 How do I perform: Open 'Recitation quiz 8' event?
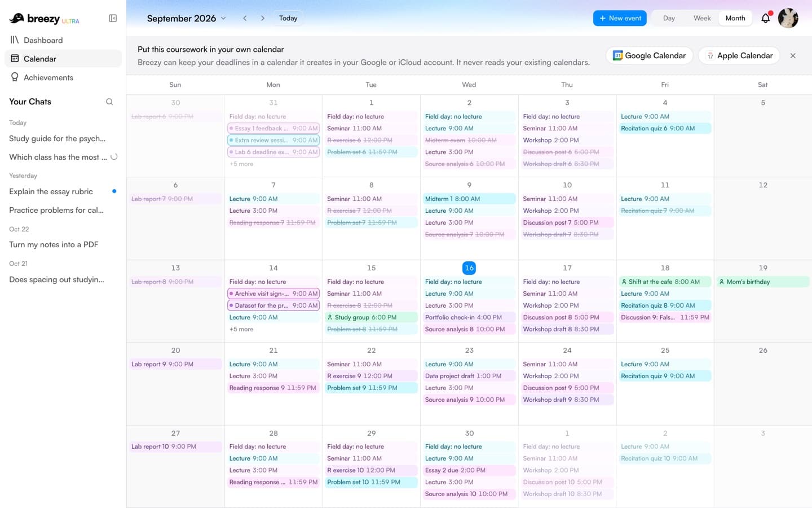coord(665,305)
